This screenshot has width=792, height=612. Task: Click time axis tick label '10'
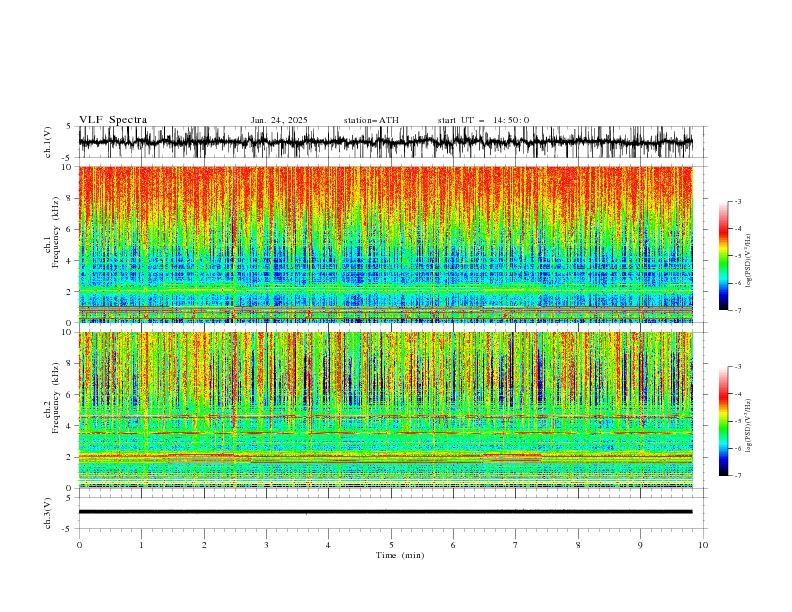click(703, 545)
